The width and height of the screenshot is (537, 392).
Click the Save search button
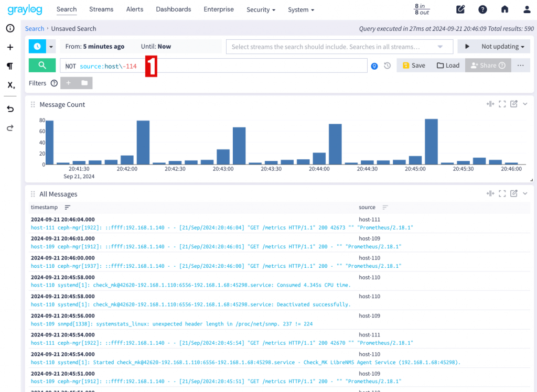click(414, 65)
